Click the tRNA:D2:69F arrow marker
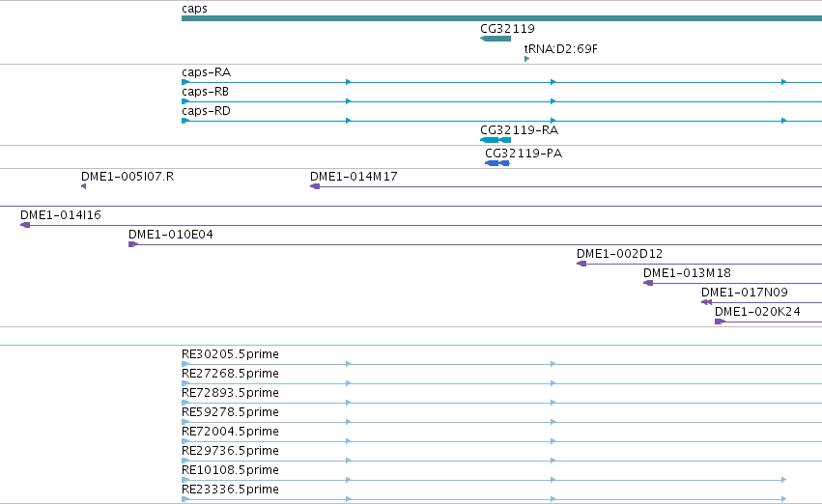822x504 pixels. tap(526, 59)
